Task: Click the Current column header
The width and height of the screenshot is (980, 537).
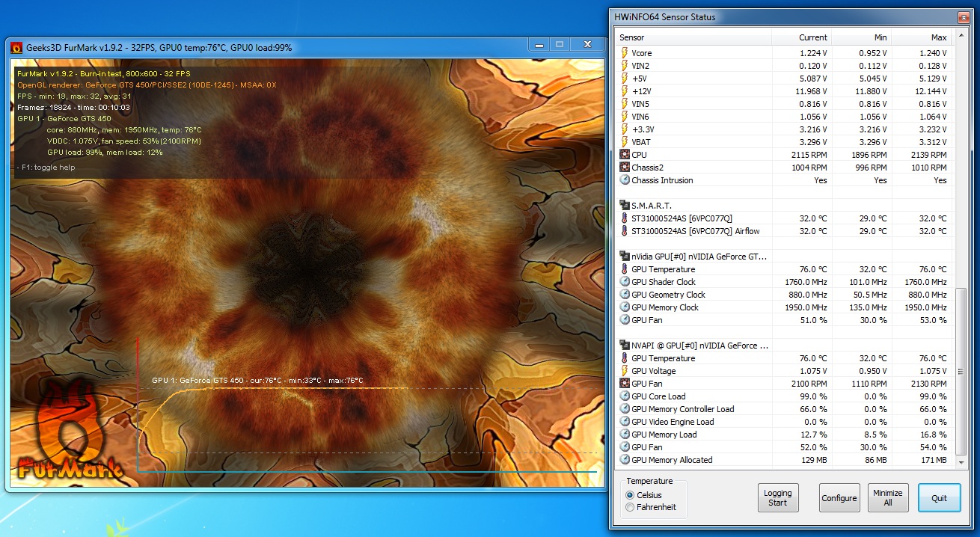Action: click(802, 37)
